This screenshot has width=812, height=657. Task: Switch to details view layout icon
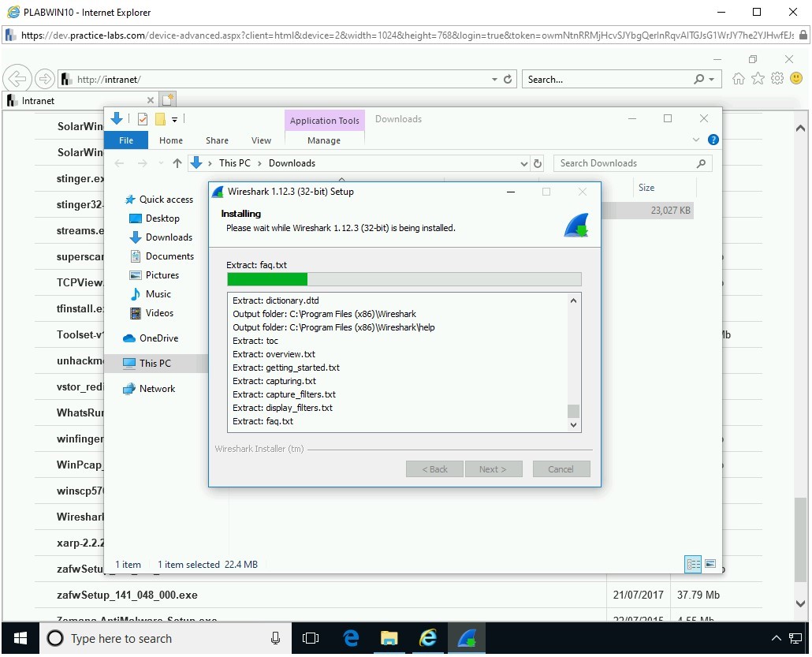point(694,564)
